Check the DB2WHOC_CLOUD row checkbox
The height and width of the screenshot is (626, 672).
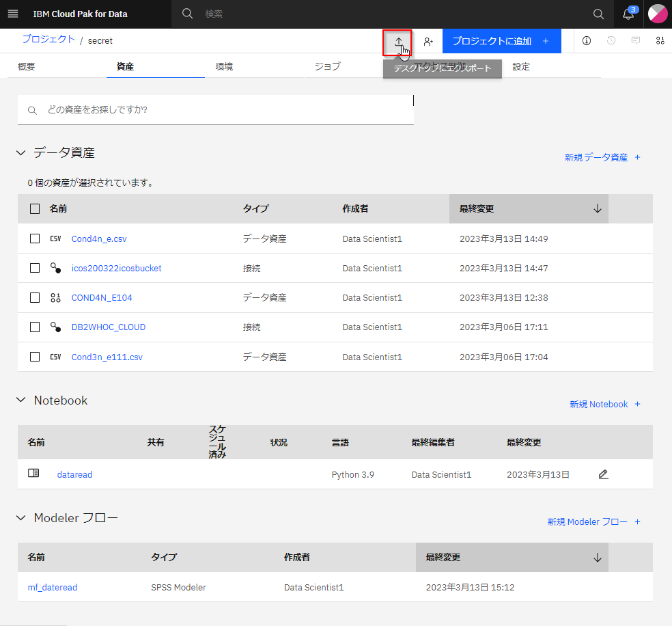35,327
